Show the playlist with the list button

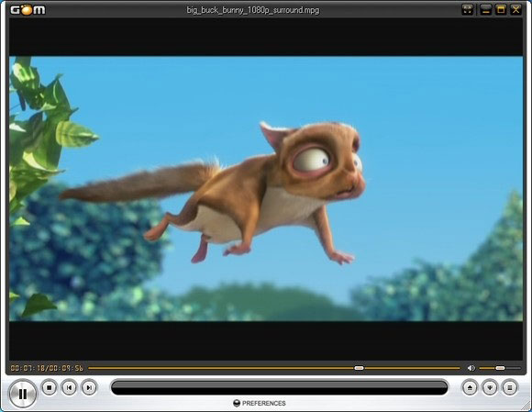click(x=510, y=387)
